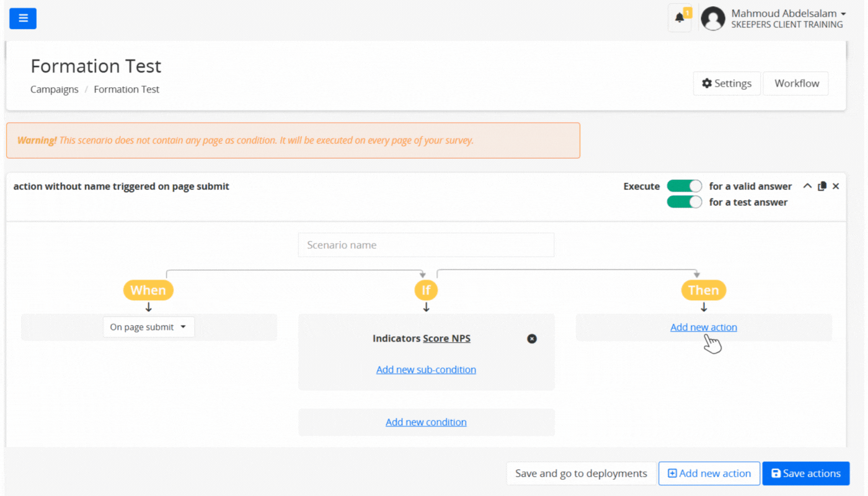The height and width of the screenshot is (496, 868).
Task: Remove the Score NPS condition
Action: (531, 339)
